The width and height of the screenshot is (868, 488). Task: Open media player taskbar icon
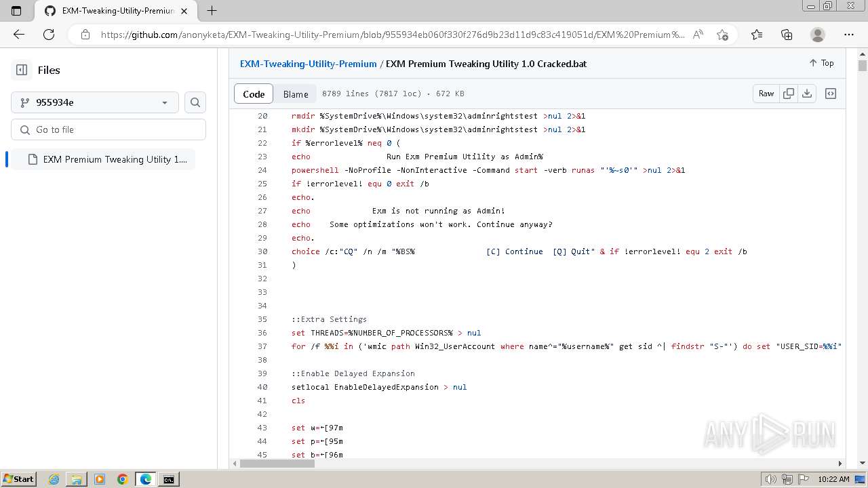100,479
